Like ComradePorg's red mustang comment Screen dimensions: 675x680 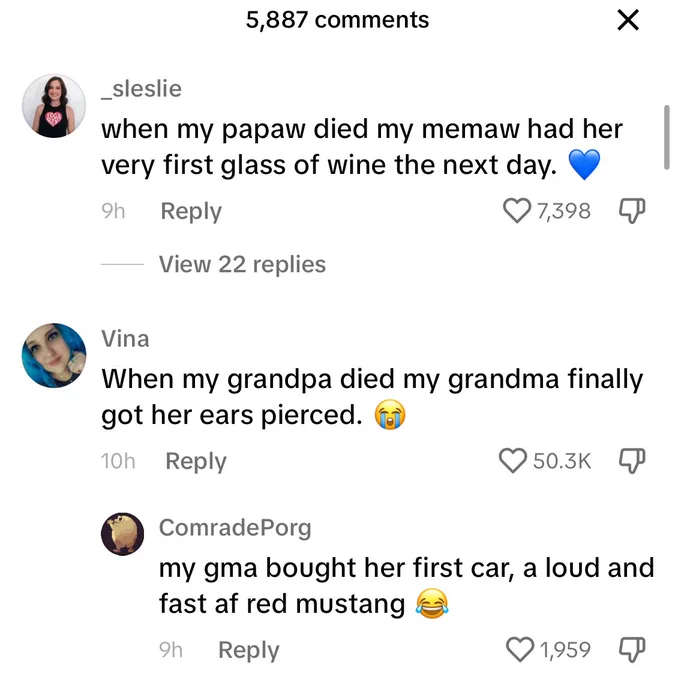[520, 650]
